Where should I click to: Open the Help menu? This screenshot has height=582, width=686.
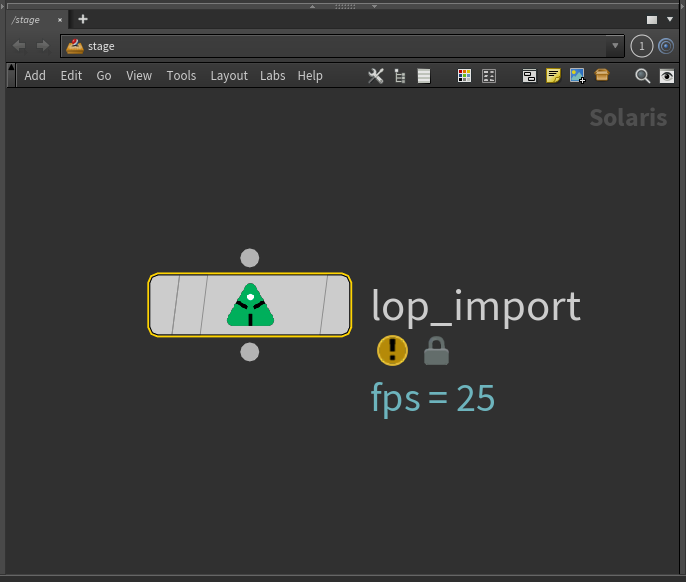[310, 76]
